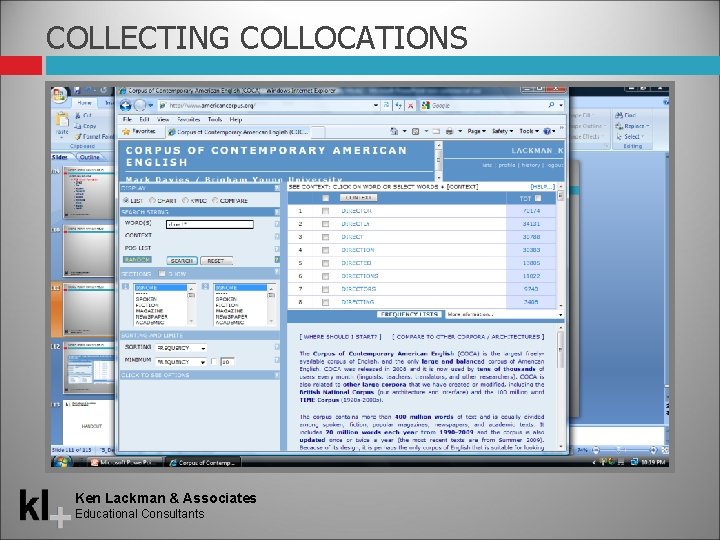Open the DIRECTIONS word link
The width and height of the screenshot is (720, 540).
pyautogui.click(x=360, y=276)
